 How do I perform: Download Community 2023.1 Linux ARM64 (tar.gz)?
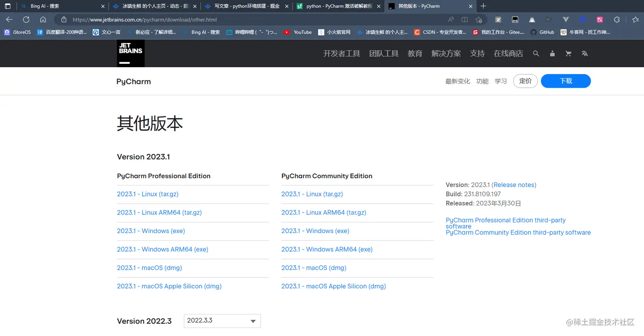(324, 213)
